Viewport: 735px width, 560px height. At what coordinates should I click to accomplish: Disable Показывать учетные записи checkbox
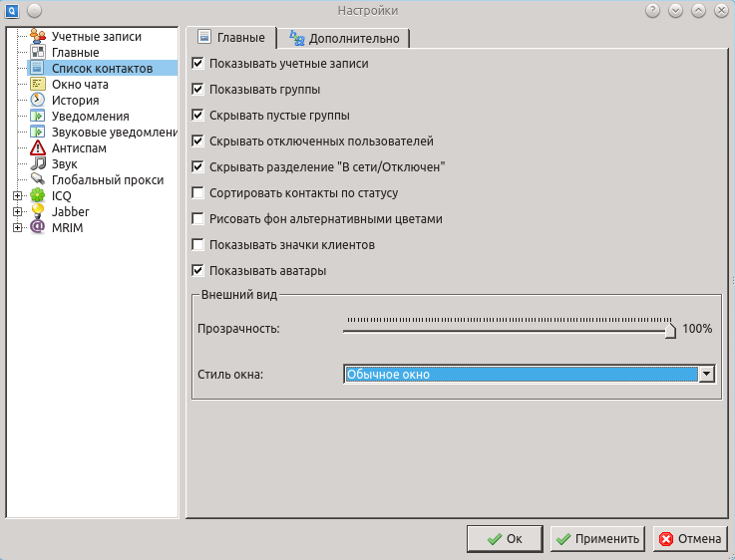pyautogui.click(x=197, y=64)
